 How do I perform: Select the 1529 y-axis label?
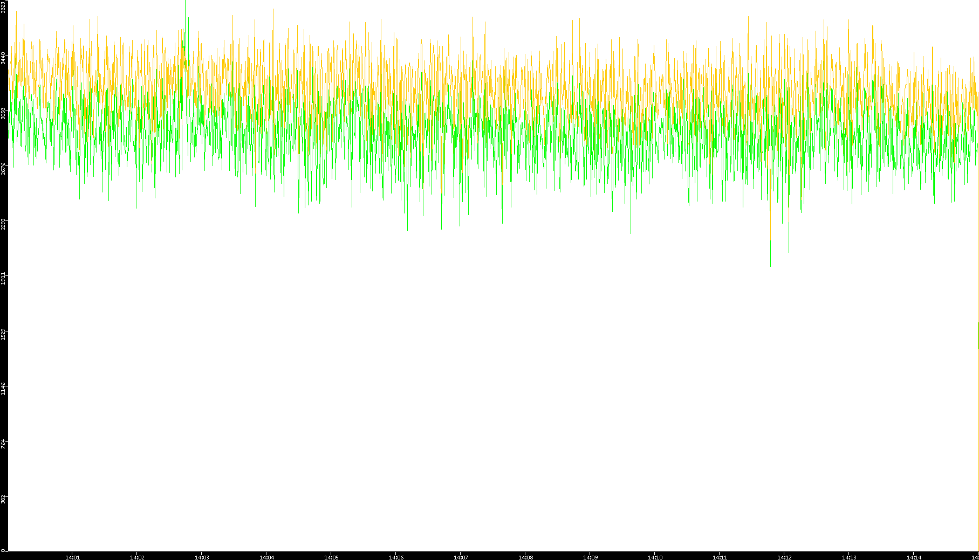4,334
